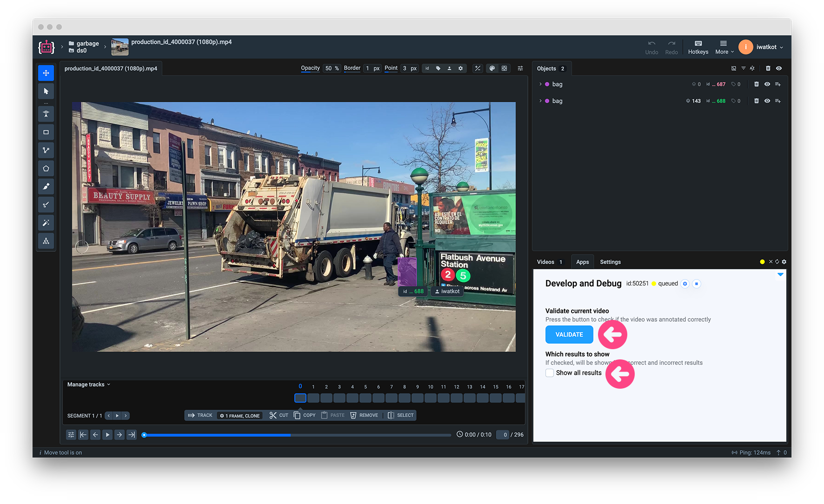Screen dimensions: 824x504
Task: Toggle random colors mode with the palette icon
Action: [x=492, y=68]
